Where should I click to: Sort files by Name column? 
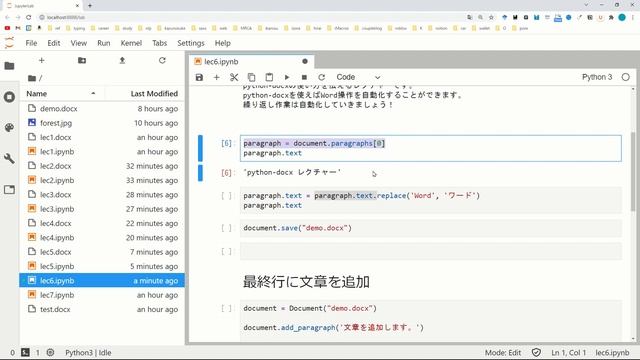click(61, 93)
